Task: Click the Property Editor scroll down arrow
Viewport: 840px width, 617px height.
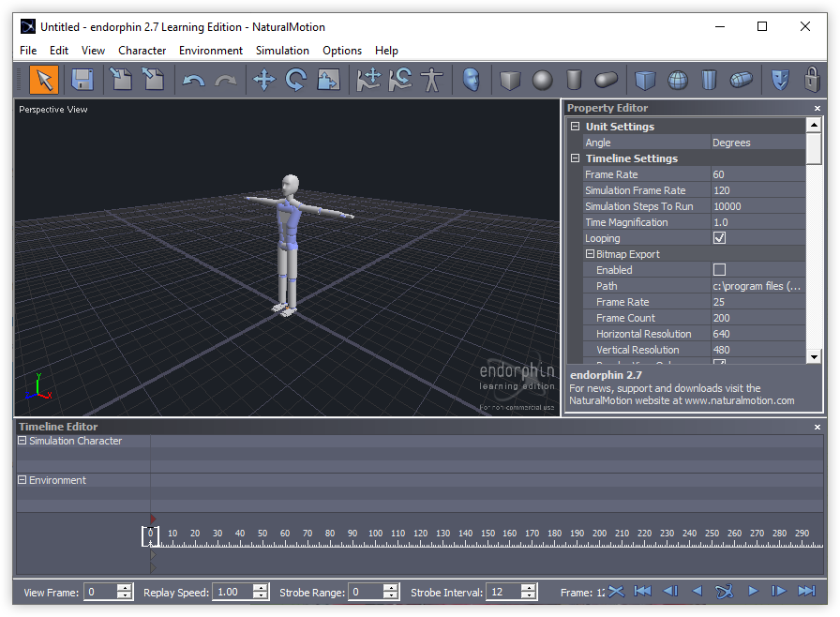Action: point(814,356)
